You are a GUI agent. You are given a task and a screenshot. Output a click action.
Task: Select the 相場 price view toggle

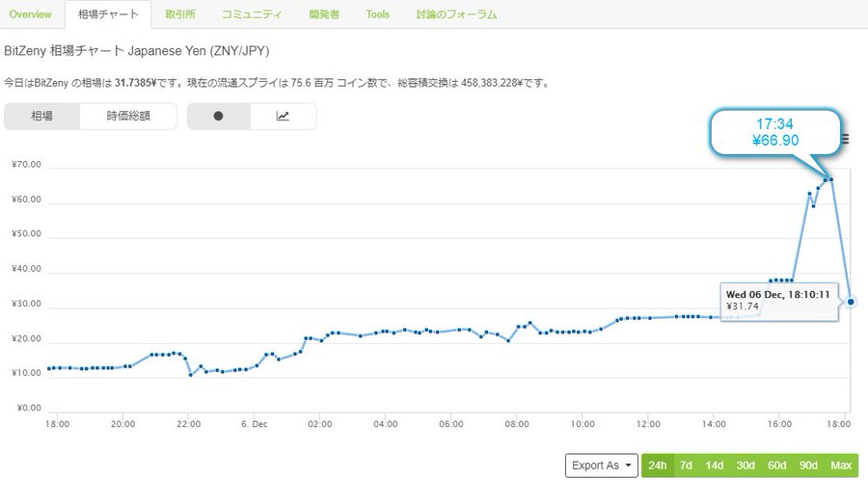(x=42, y=116)
